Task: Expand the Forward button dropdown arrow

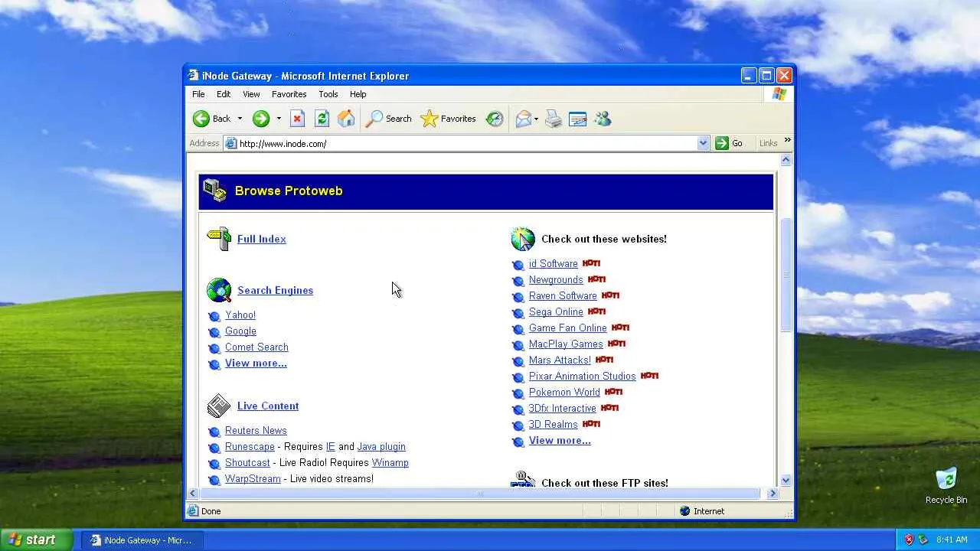Action: click(x=279, y=119)
